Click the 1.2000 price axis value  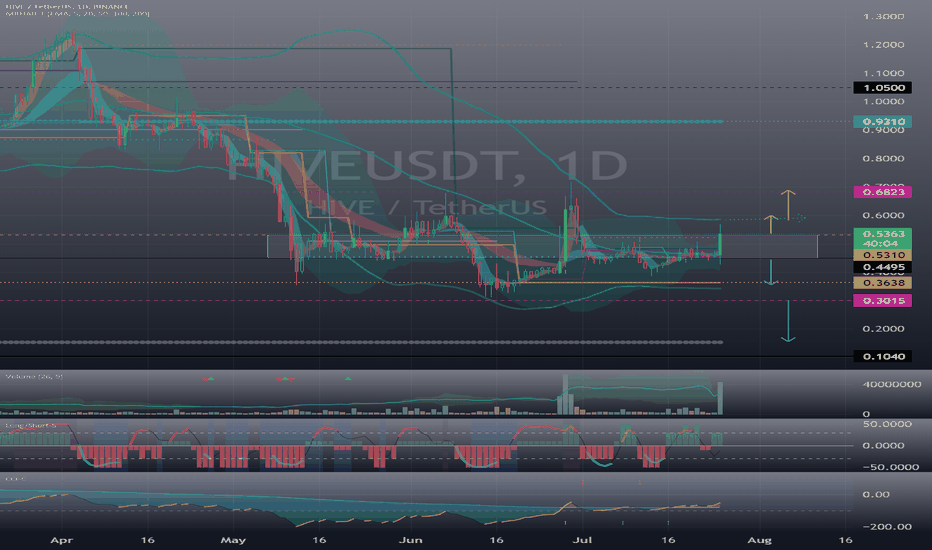point(883,45)
